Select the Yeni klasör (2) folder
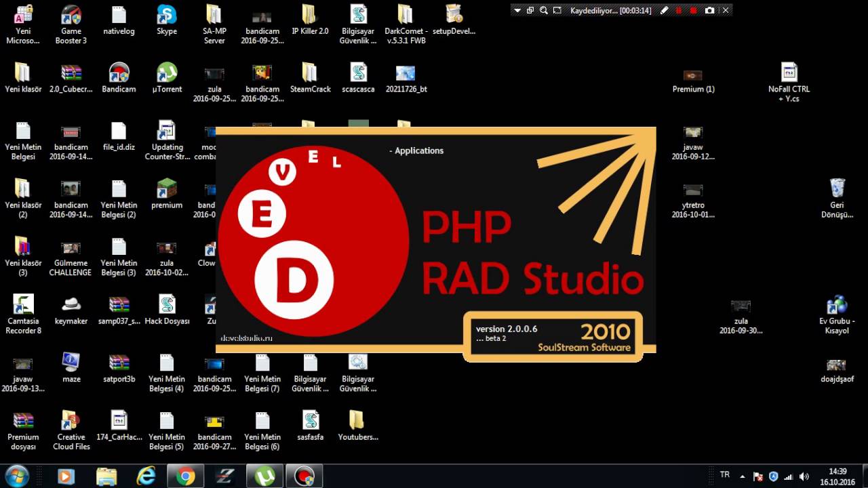868x488 pixels. point(23,199)
